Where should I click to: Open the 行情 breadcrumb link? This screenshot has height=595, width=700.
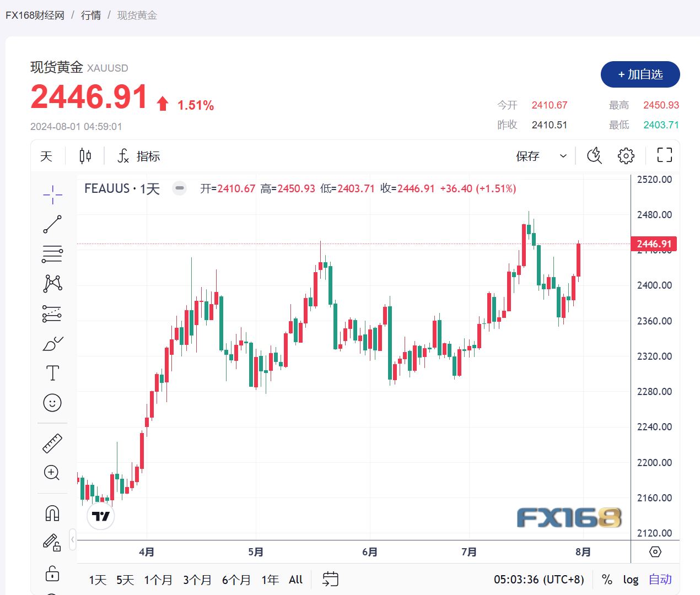click(91, 15)
